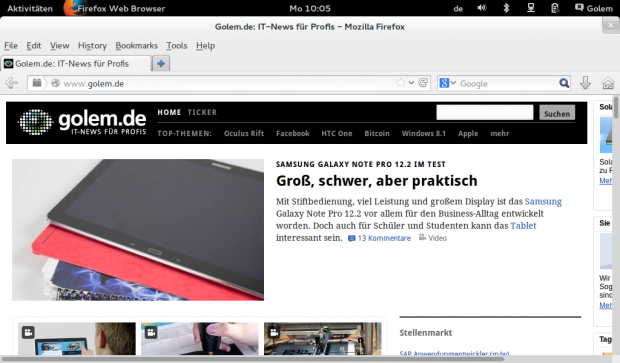The height and width of the screenshot is (363, 620).
Task: Click the golem.de logo
Action: tap(83, 122)
